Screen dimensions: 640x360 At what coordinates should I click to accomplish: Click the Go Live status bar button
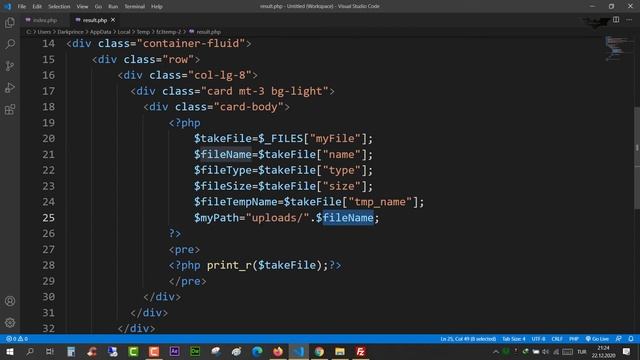(597, 339)
